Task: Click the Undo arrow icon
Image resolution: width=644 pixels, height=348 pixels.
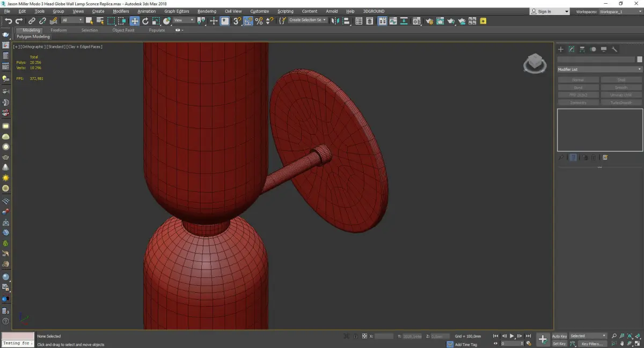Action: (x=9, y=21)
